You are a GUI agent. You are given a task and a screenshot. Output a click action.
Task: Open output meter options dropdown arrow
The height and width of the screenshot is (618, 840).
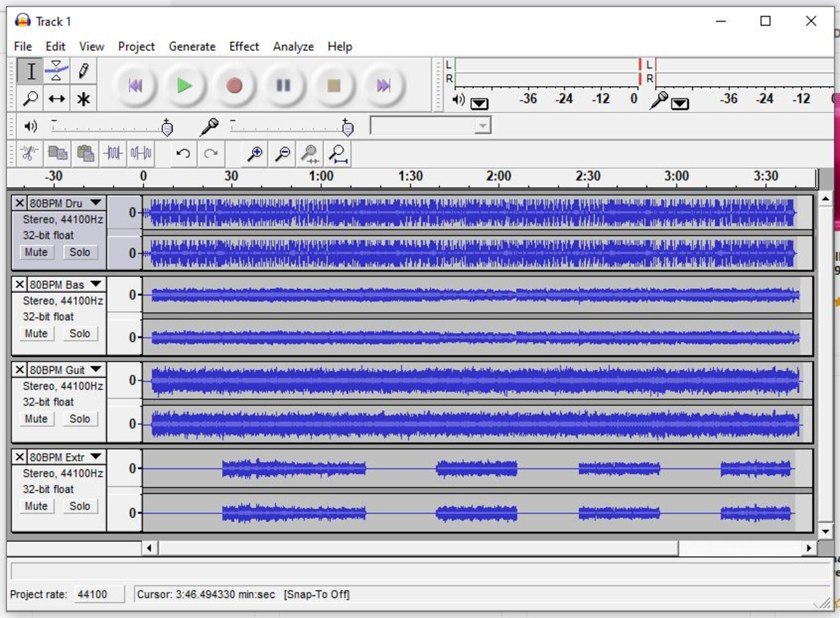[x=479, y=104]
